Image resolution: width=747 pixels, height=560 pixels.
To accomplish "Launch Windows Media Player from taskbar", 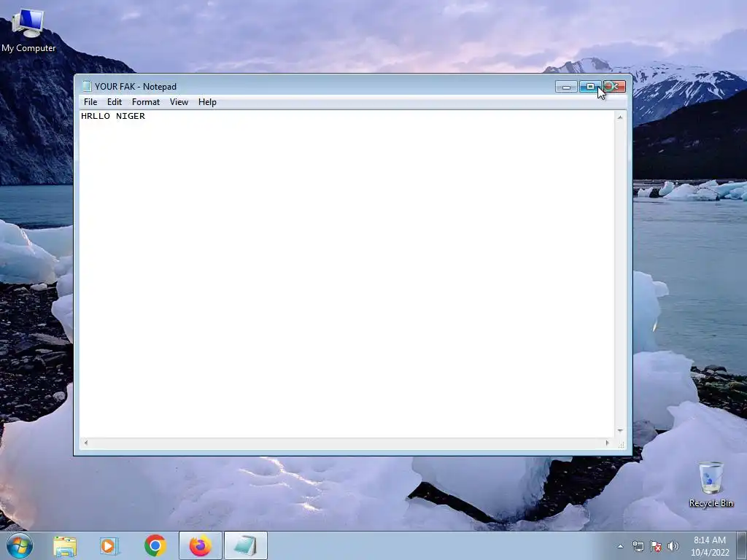I will click(109, 546).
